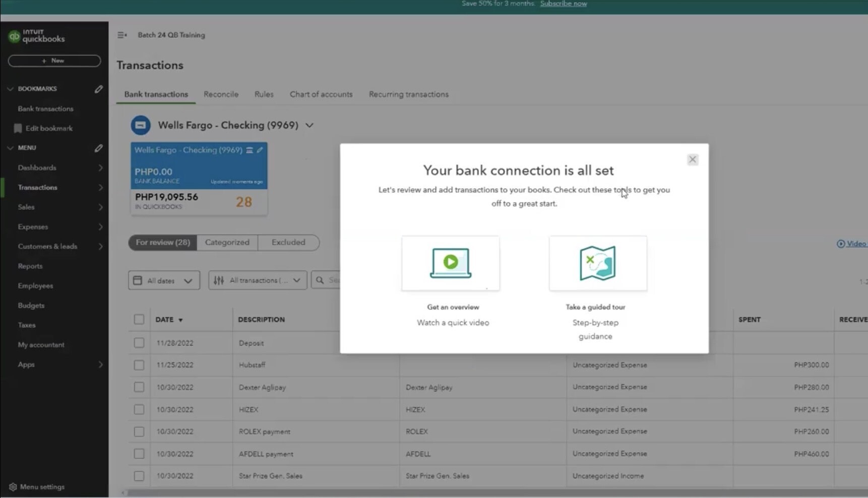Image resolution: width=868 pixels, height=498 pixels.
Task: Click the Subscribe now link
Action: (564, 4)
